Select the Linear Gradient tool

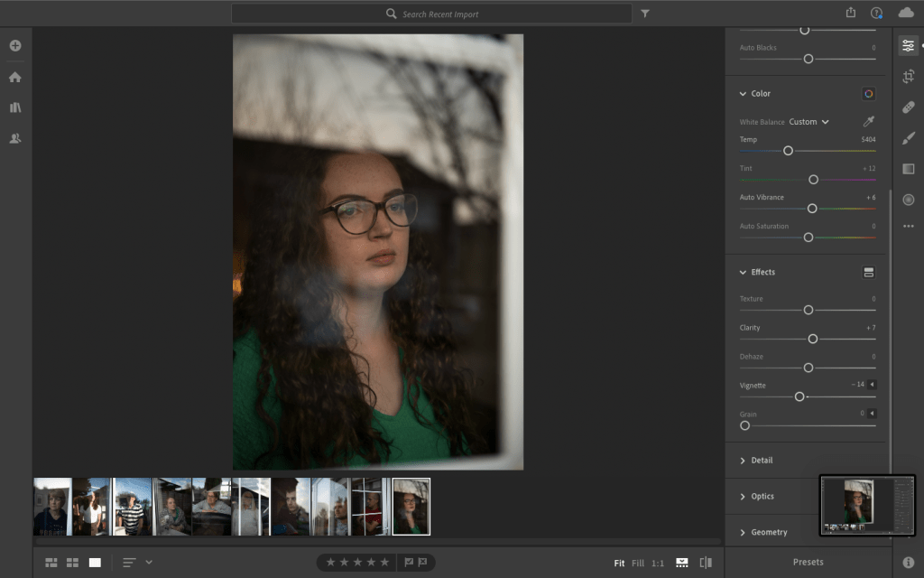click(909, 169)
